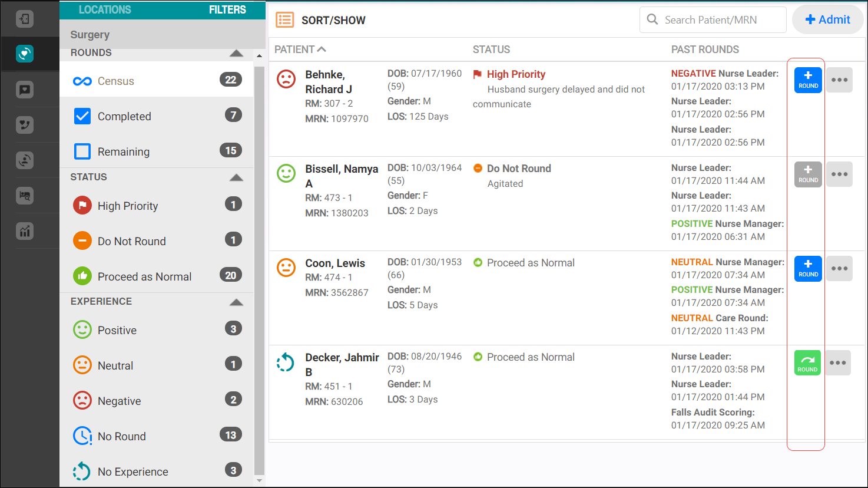868x488 pixels.
Task: Open more options ellipsis for Coon, Lewis
Action: tap(839, 268)
